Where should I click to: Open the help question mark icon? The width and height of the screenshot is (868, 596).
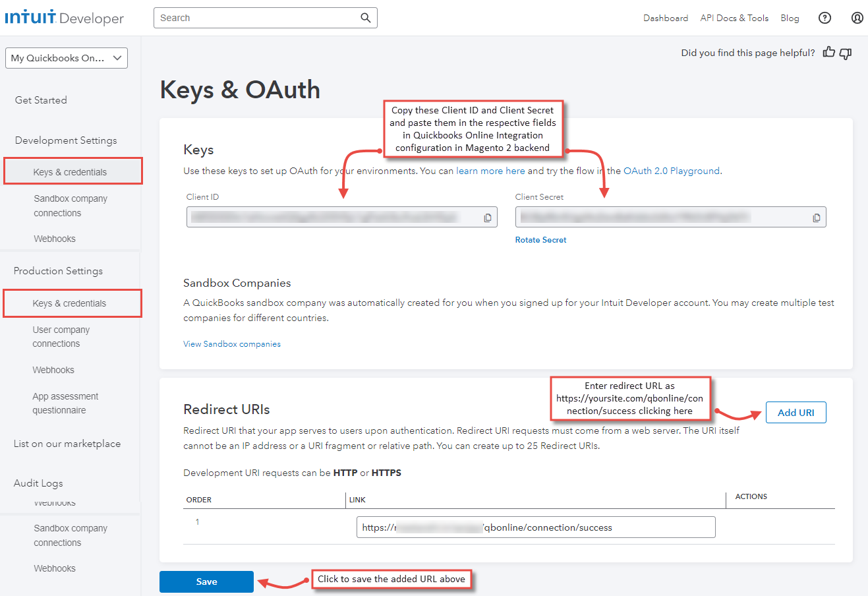pos(825,18)
